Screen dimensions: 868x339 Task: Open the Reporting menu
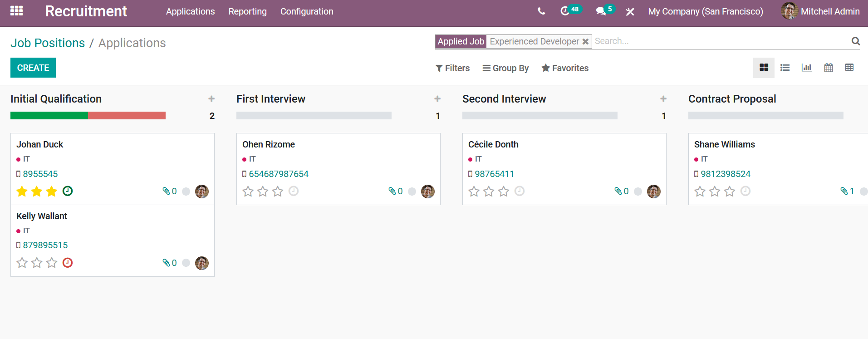(247, 11)
